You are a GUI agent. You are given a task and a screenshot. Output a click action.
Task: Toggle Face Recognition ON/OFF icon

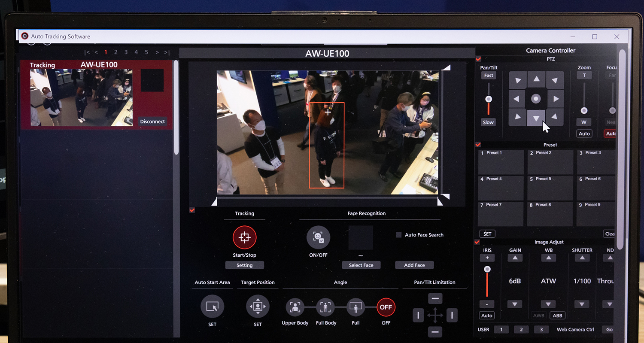[318, 237]
